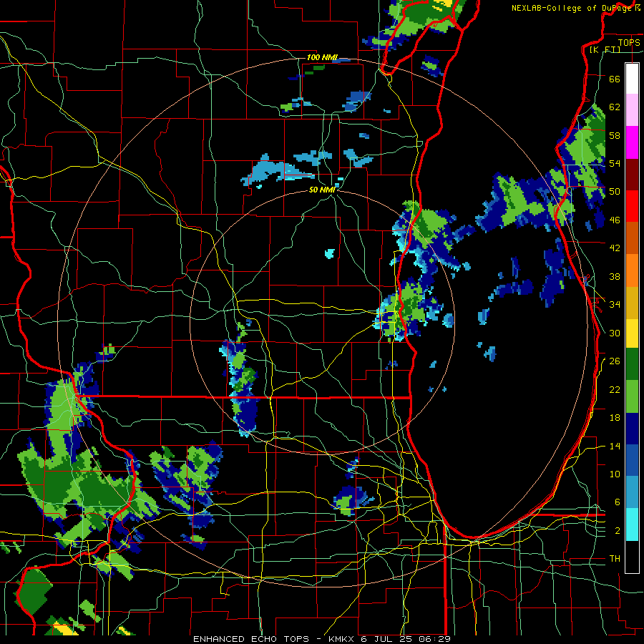Click the white swatch atop the tops legend
Screen dimensions: 644x644
coord(632,79)
